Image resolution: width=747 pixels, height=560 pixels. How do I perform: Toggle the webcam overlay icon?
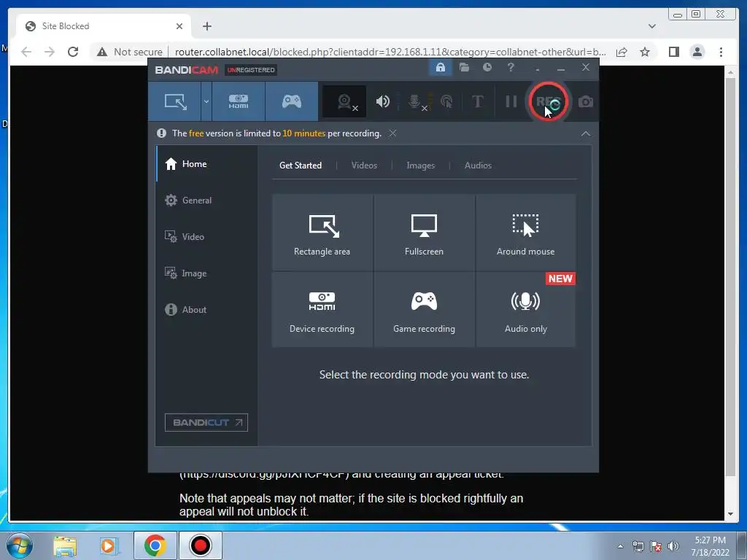pos(345,101)
